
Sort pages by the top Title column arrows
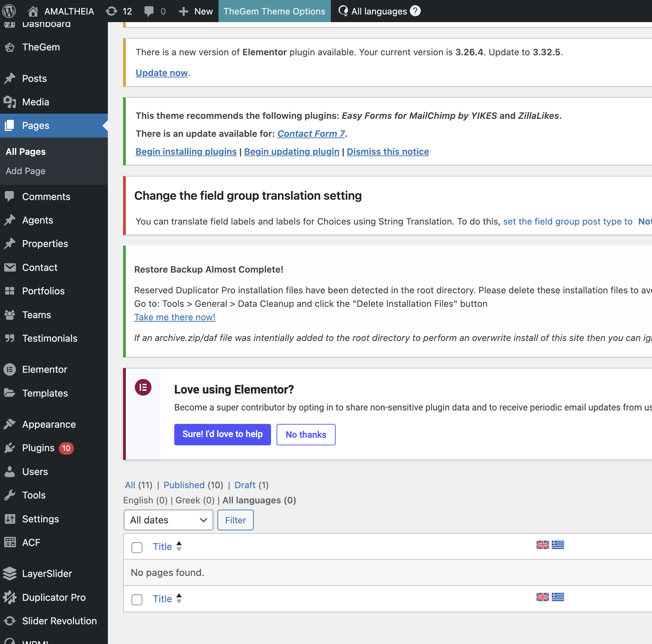click(179, 546)
